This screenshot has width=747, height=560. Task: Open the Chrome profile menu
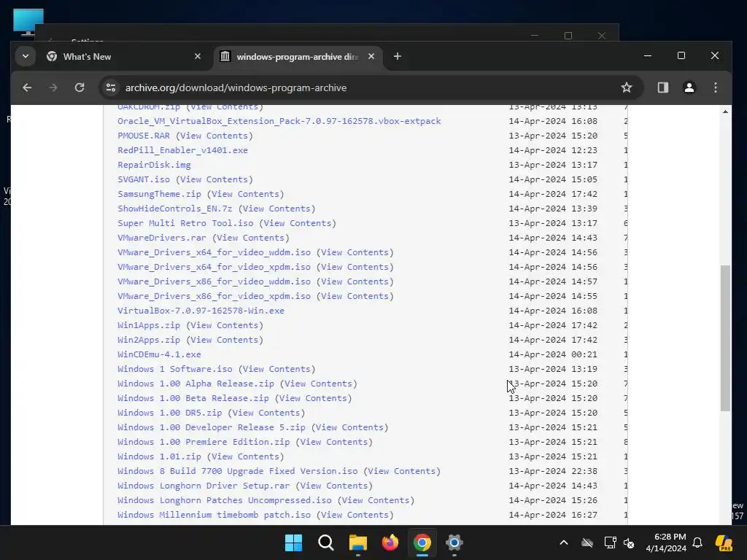point(689,87)
